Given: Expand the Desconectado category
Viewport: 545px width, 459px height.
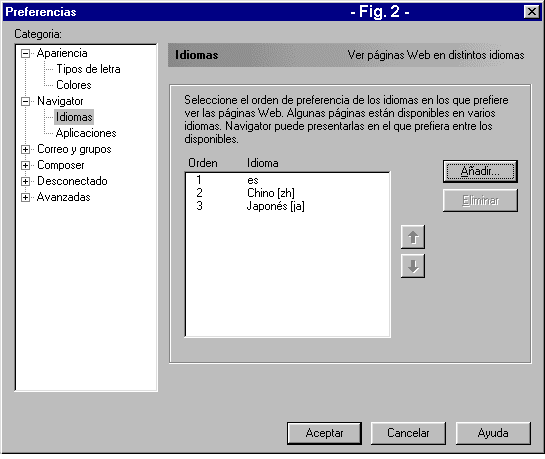Looking at the screenshot, I should pos(25,181).
